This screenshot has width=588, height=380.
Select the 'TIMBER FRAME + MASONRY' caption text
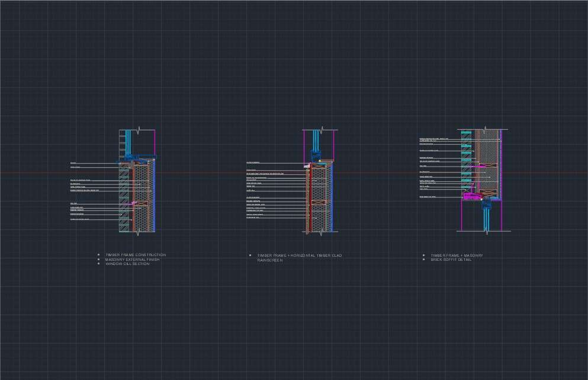coord(457,256)
